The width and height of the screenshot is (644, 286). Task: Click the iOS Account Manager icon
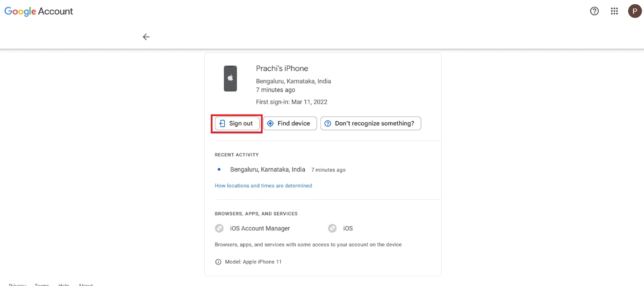pyautogui.click(x=219, y=228)
